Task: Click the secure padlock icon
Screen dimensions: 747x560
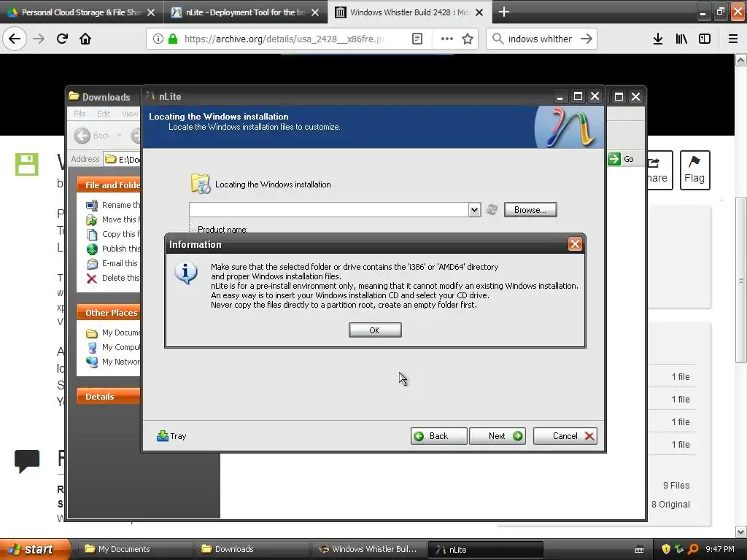Action: click(x=173, y=39)
